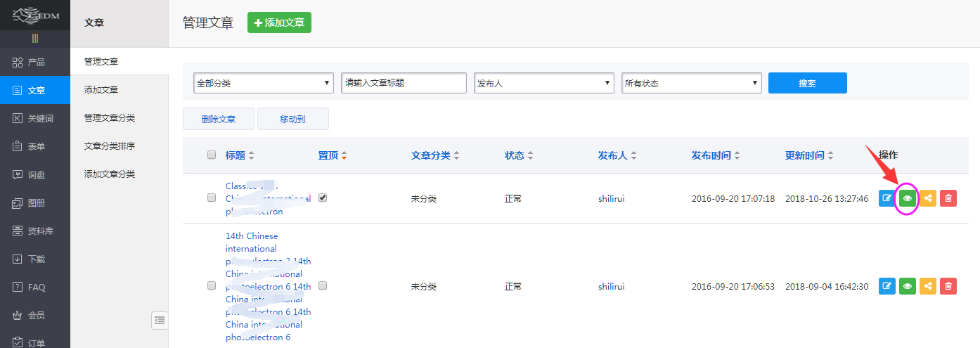Go to the 下载 downloads section

35,259
